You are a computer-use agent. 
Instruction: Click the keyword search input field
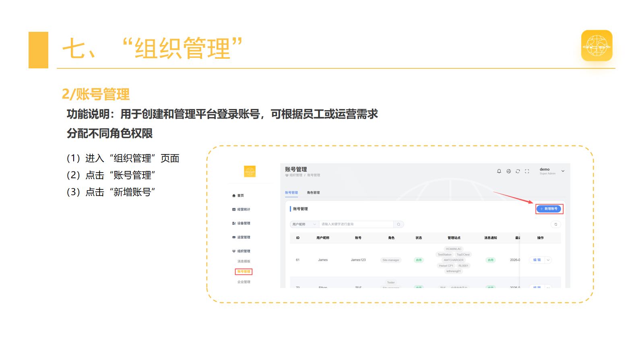point(356,224)
